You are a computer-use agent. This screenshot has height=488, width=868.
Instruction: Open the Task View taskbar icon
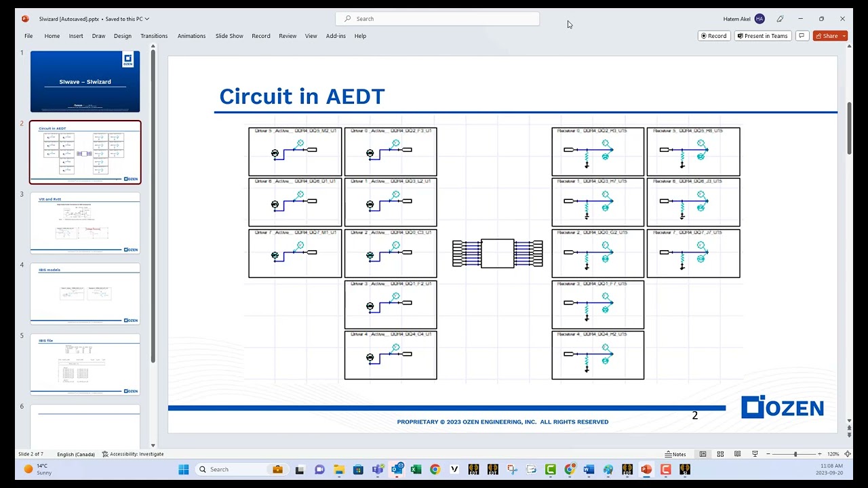(x=300, y=469)
